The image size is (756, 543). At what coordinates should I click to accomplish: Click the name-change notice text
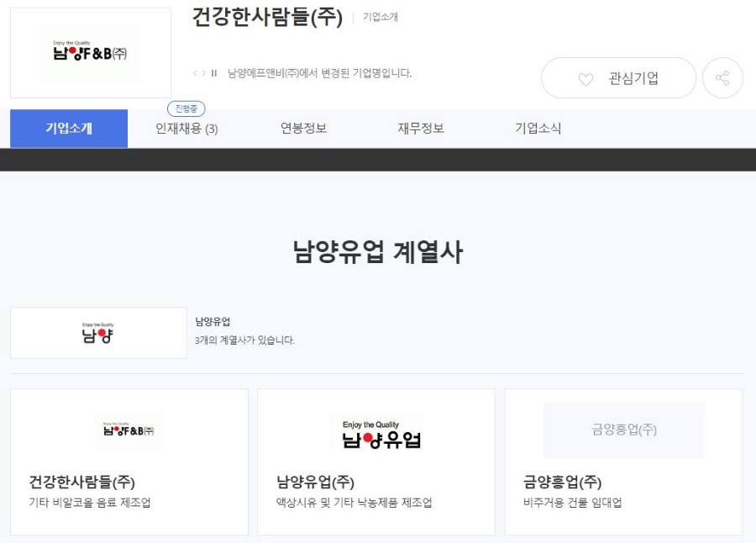[x=320, y=73]
